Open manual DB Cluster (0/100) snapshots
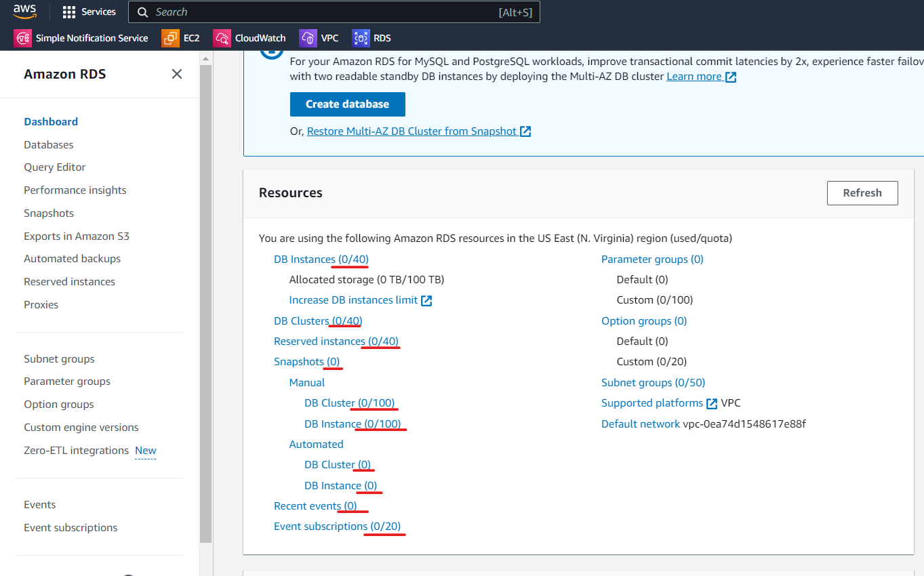Image resolution: width=924 pixels, height=576 pixels. click(x=350, y=403)
